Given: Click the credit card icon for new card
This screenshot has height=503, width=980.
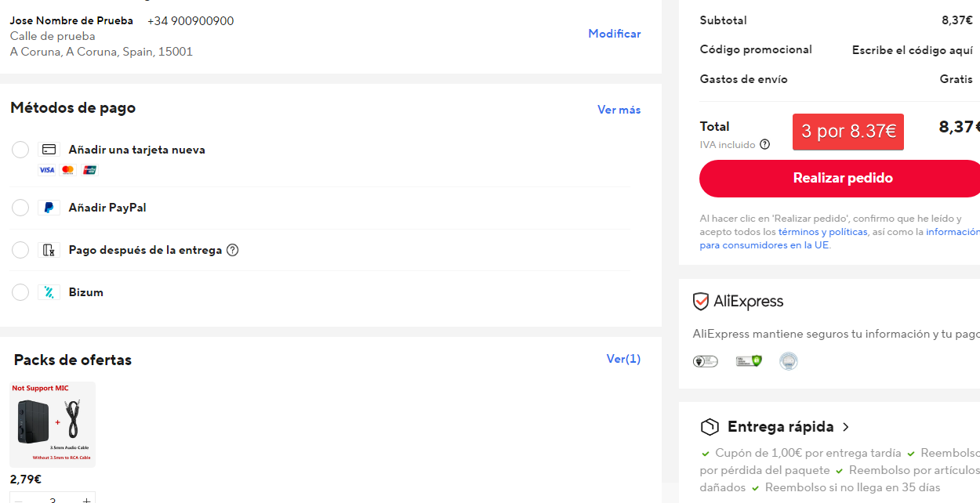Looking at the screenshot, I should point(49,150).
